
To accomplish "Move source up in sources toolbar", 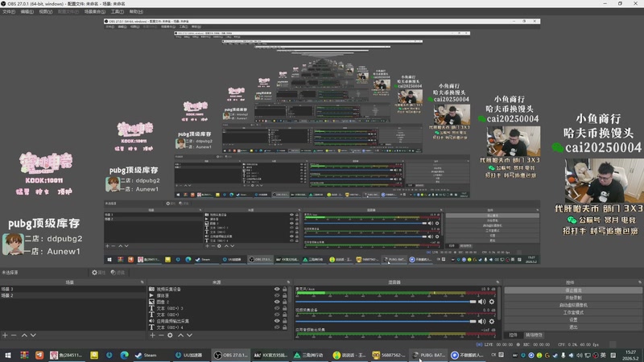I will pos(180,335).
